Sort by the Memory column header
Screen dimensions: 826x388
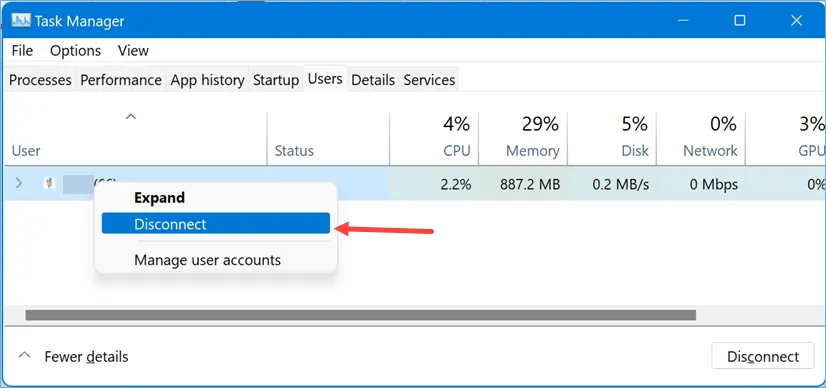[x=523, y=138]
